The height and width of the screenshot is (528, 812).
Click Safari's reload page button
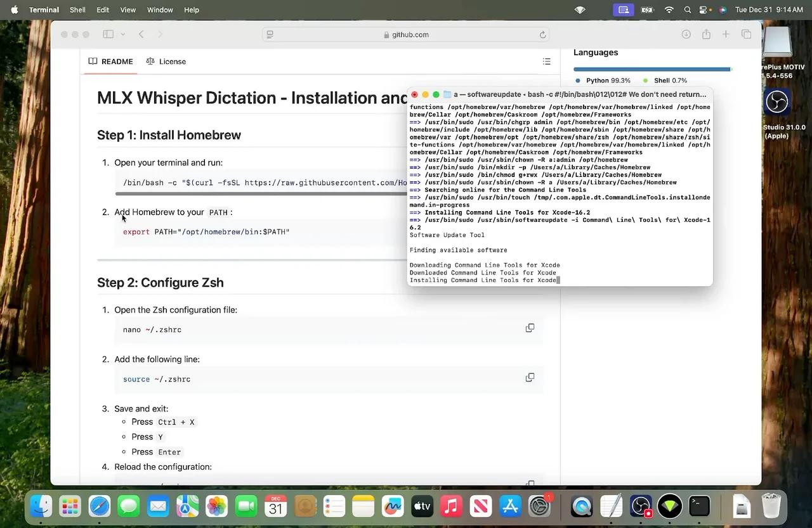(x=543, y=35)
